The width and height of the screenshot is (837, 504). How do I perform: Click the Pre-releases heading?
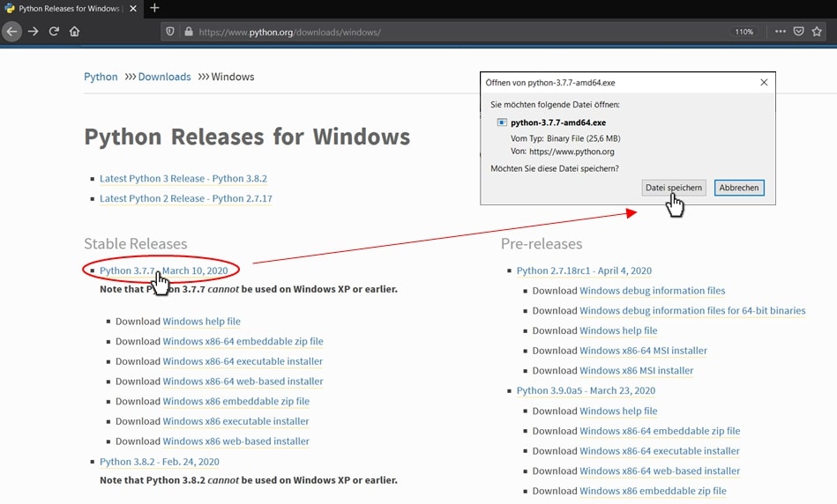[542, 244]
